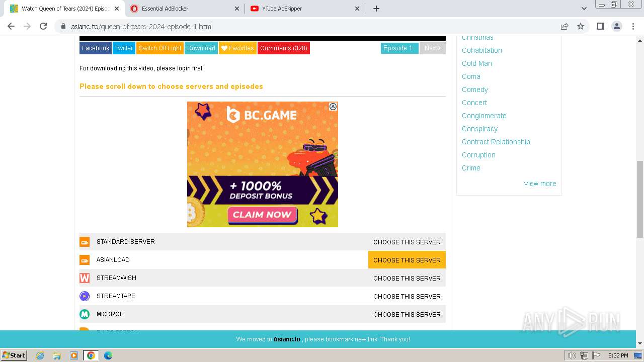This screenshot has height=362, width=644.
Task: Open the media player taskbar icon
Action: pyautogui.click(x=74, y=355)
